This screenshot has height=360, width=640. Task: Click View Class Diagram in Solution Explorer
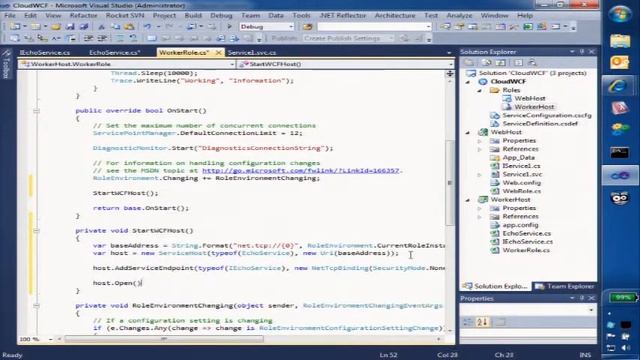532,62
